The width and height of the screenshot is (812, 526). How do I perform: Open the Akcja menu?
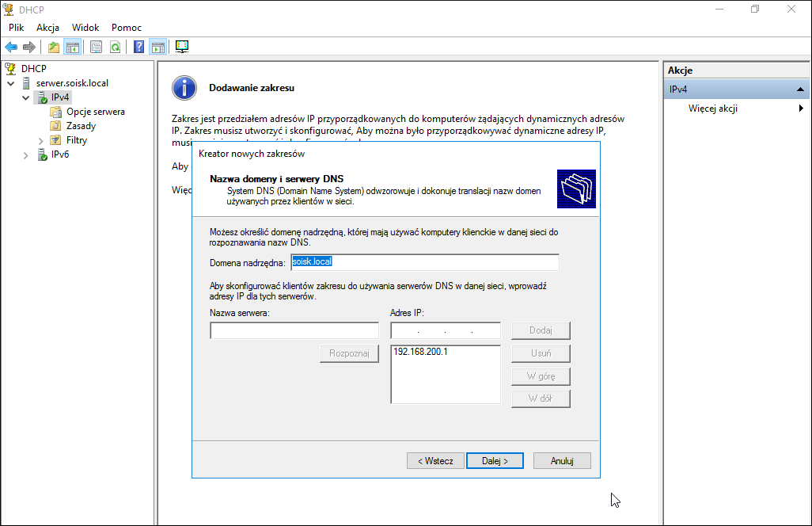tap(47, 28)
